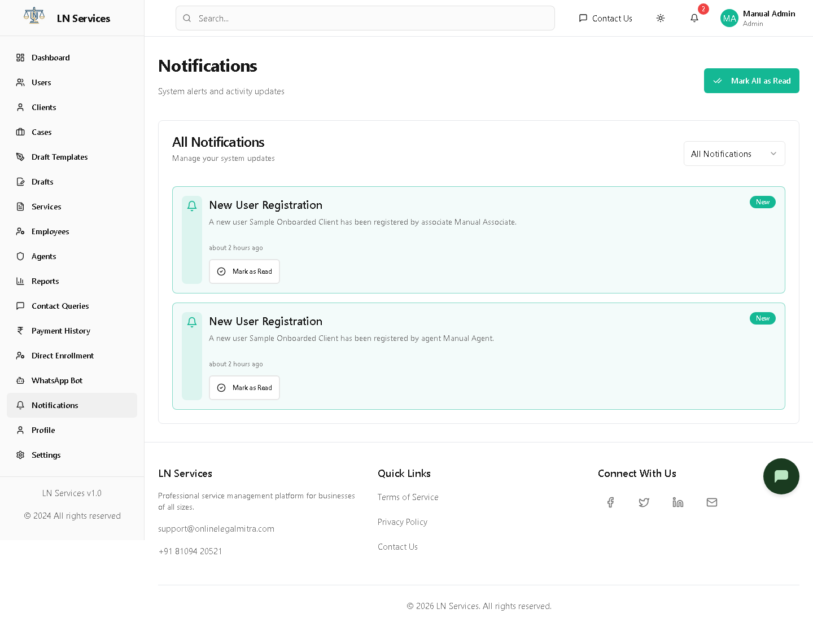813x644 pixels.
Task: Open the Users page from sidebar
Action: click(x=72, y=82)
